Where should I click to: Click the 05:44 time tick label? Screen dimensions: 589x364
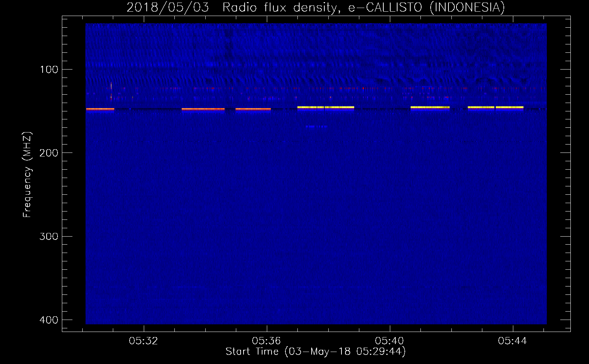point(513,341)
